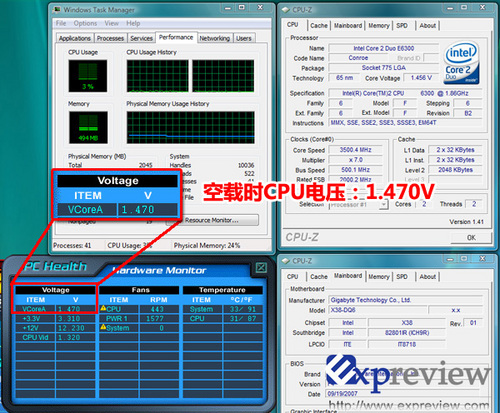The image size is (500, 413).
Task: Click the +12V voltage row
Action: [55, 328]
